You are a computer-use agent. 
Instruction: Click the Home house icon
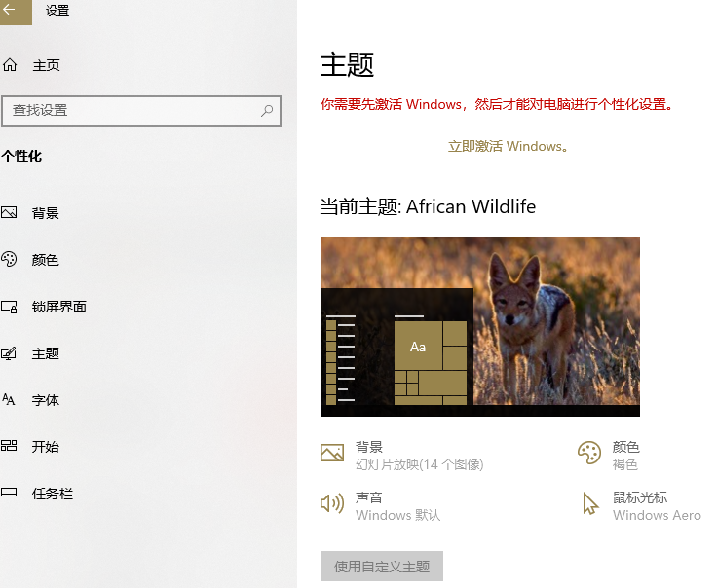[10, 65]
